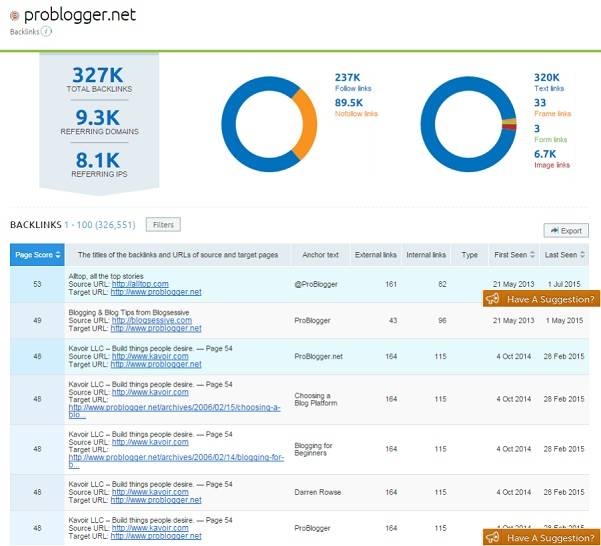The width and height of the screenshot is (601, 546).
Task: Open kavoir.com link in ProBlogger.net row
Action: 150,356
